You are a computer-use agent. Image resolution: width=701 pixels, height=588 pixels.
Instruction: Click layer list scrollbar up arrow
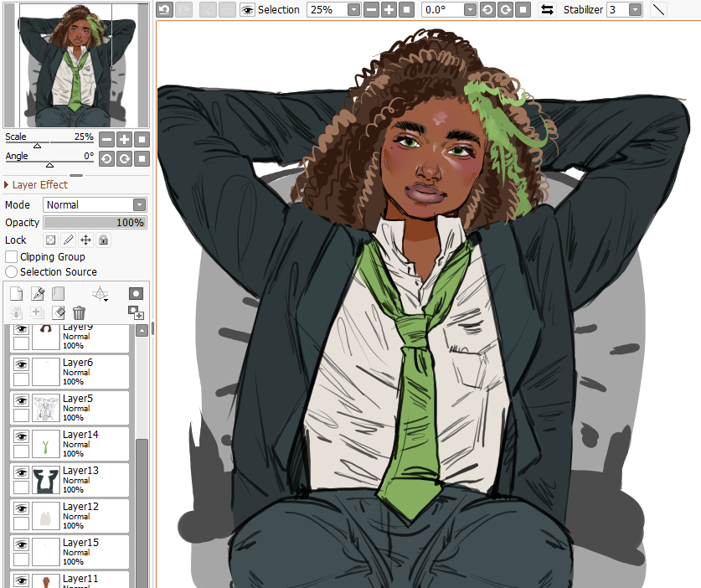pyautogui.click(x=142, y=331)
